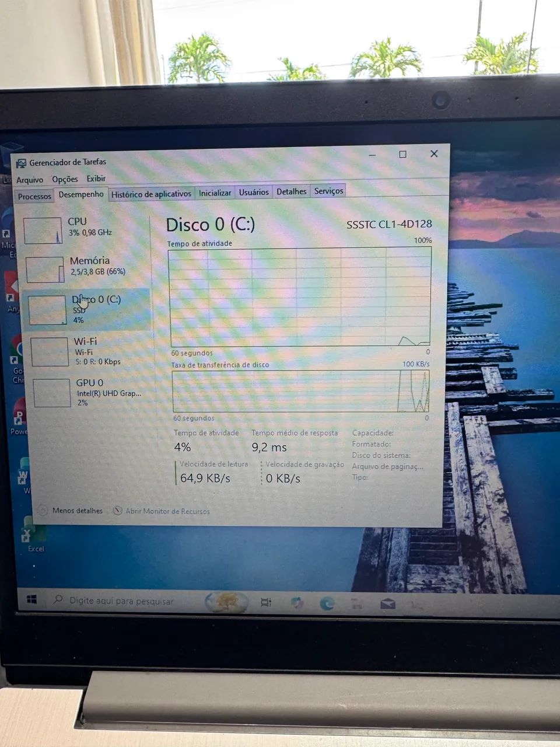The image size is (560, 747).
Task: Open the Windows Start menu
Action: pos(32,599)
